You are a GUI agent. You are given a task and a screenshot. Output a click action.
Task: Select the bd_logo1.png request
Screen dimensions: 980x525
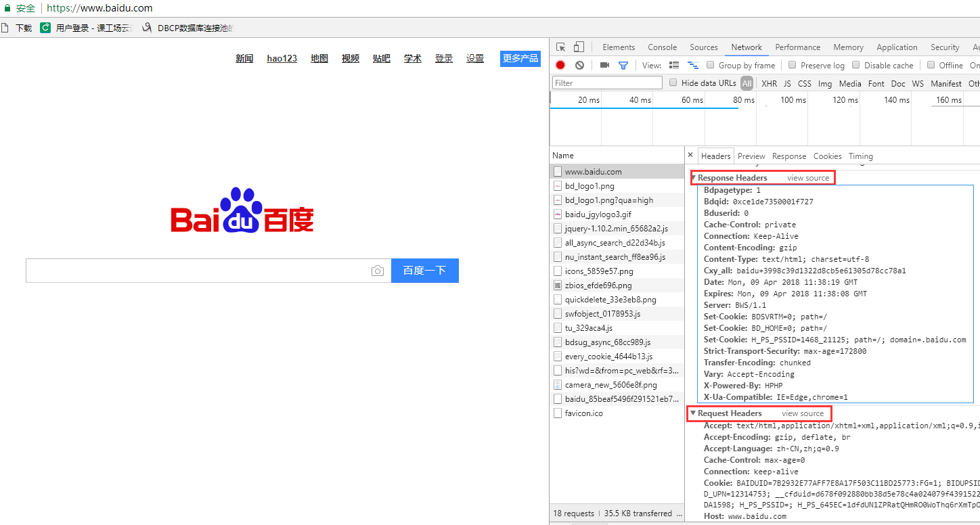[x=617, y=186]
